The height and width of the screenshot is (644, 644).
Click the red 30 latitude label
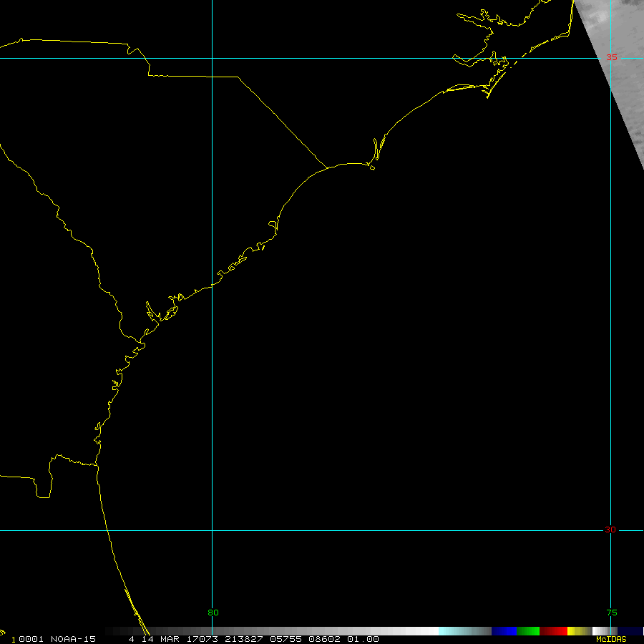(610, 530)
